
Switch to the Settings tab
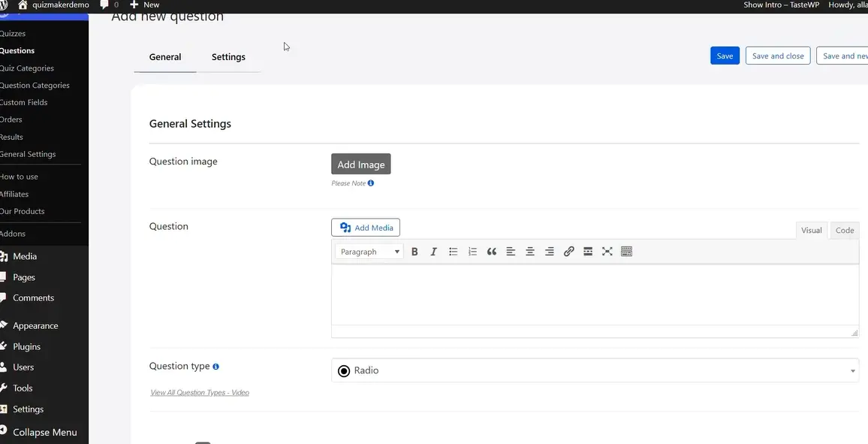click(228, 57)
